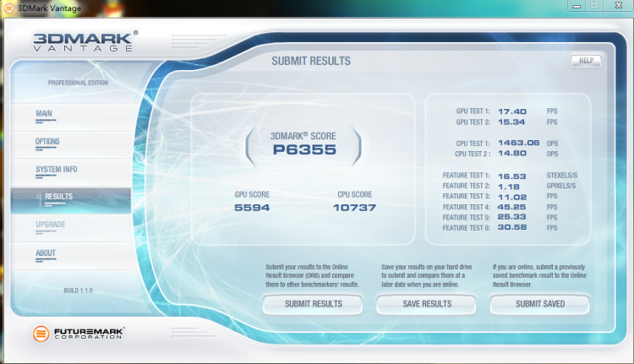Click the 3DMark Vantage title bar icon
The width and height of the screenshot is (634, 364).
coord(8,8)
